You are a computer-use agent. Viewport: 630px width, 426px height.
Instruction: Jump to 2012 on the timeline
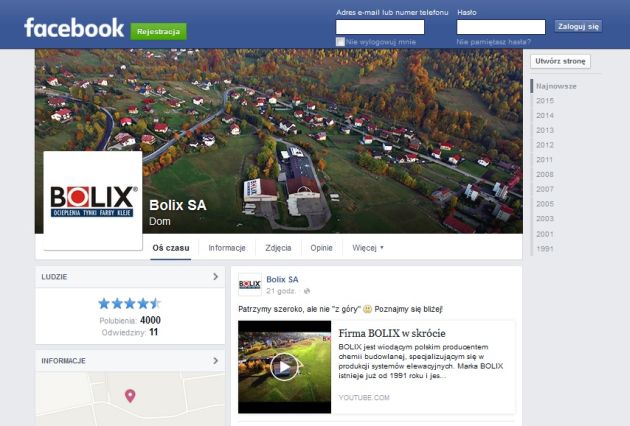[545, 145]
